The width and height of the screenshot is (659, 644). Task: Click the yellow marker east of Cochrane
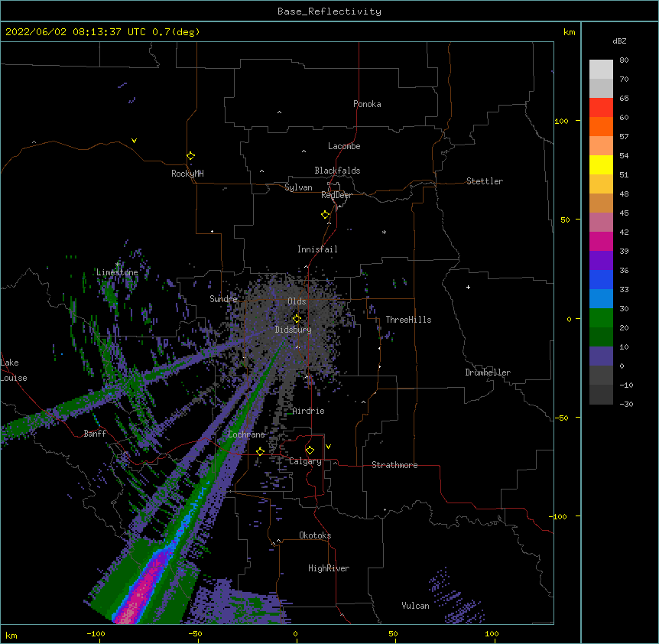(260, 451)
